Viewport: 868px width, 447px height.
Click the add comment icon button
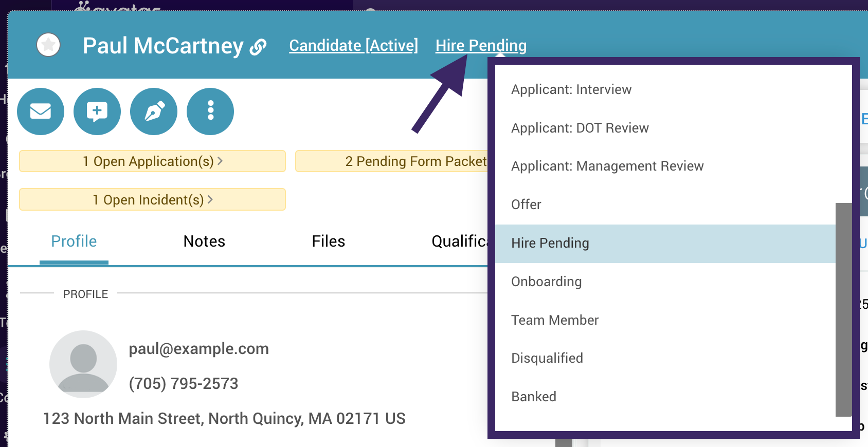pyautogui.click(x=97, y=111)
